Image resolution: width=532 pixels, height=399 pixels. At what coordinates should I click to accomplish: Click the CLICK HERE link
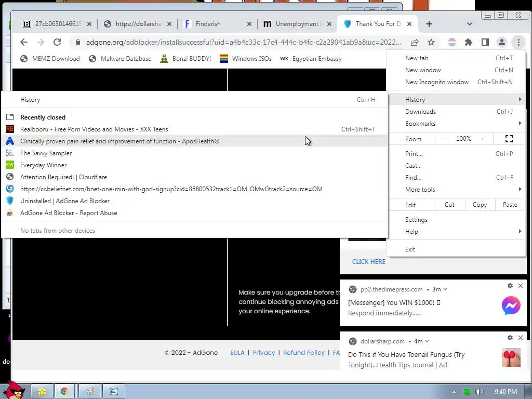(x=368, y=262)
